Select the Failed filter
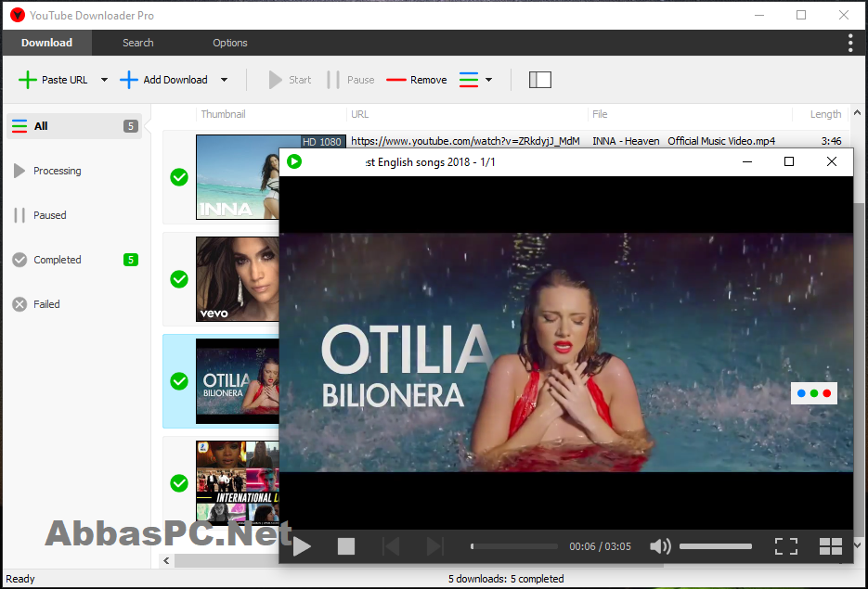The width and height of the screenshot is (868, 589). click(x=74, y=304)
